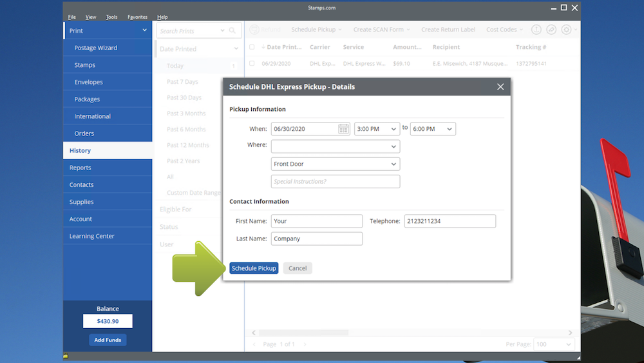
Task: Select Past 3 Months filter
Action: click(186, 113)
